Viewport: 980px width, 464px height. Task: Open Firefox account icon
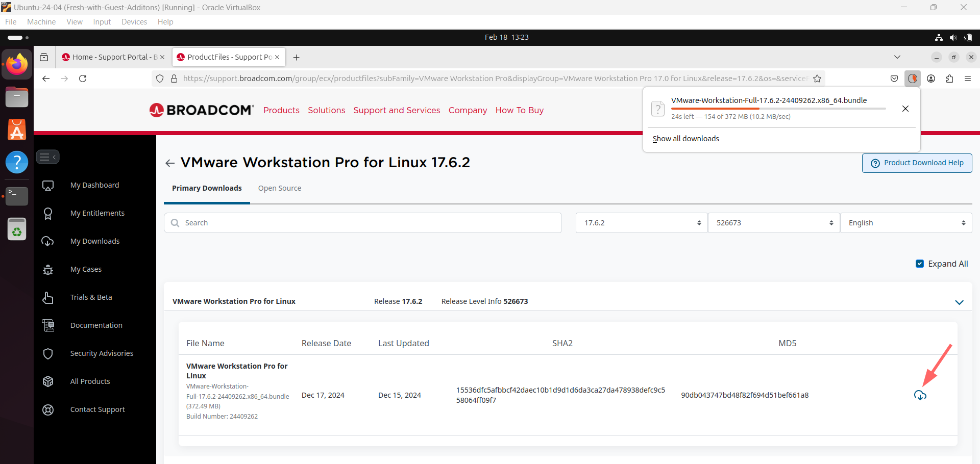point(931,79)
